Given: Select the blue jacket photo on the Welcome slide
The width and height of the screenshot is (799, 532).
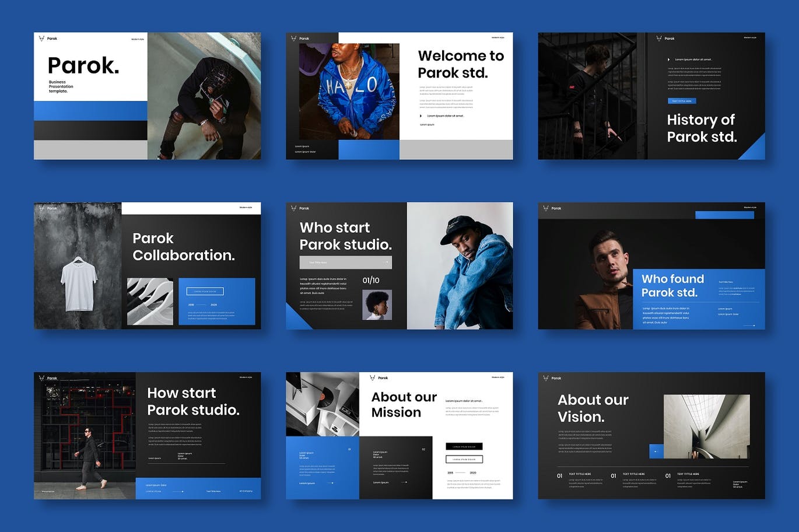Looking at the screenshot, I should click(x=349, y=92).
